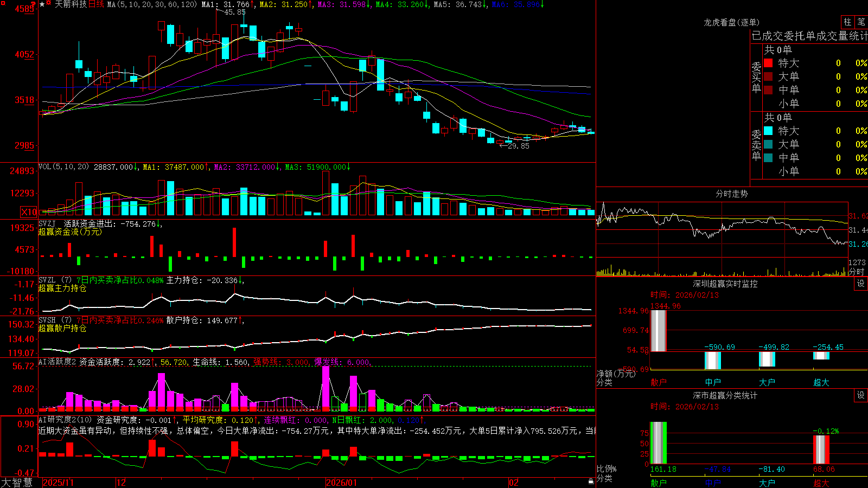Click the 日线 period label
This screenshot has height=488, width=868.
coord(96,4)
